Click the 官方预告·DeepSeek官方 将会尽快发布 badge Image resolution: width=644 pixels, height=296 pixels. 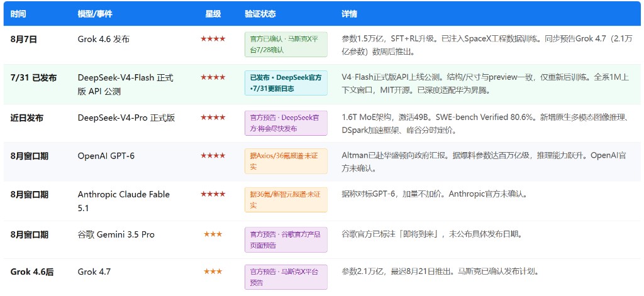tap(286, 123)
